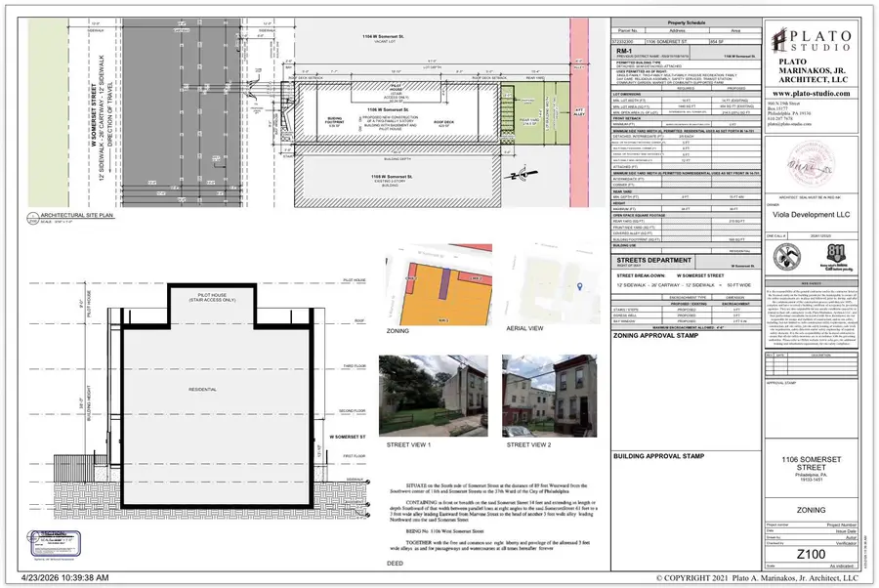
Task: Click the 811 call-before-you-dig logo
Action: tap(836, 257)
